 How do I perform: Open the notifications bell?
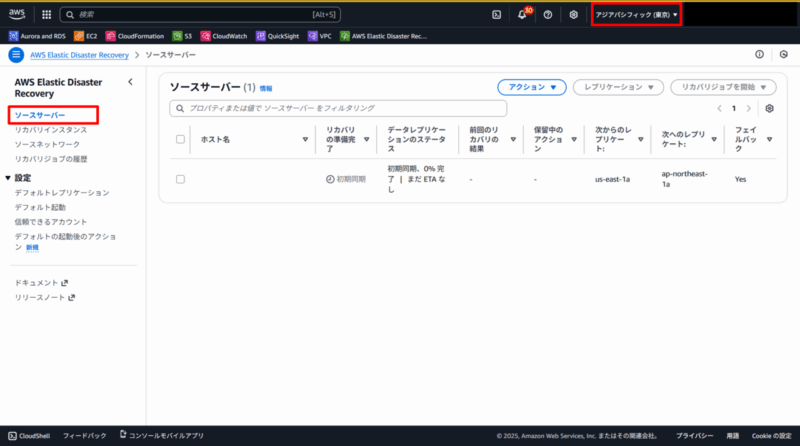pyautogui.click(x=523, y=15)
